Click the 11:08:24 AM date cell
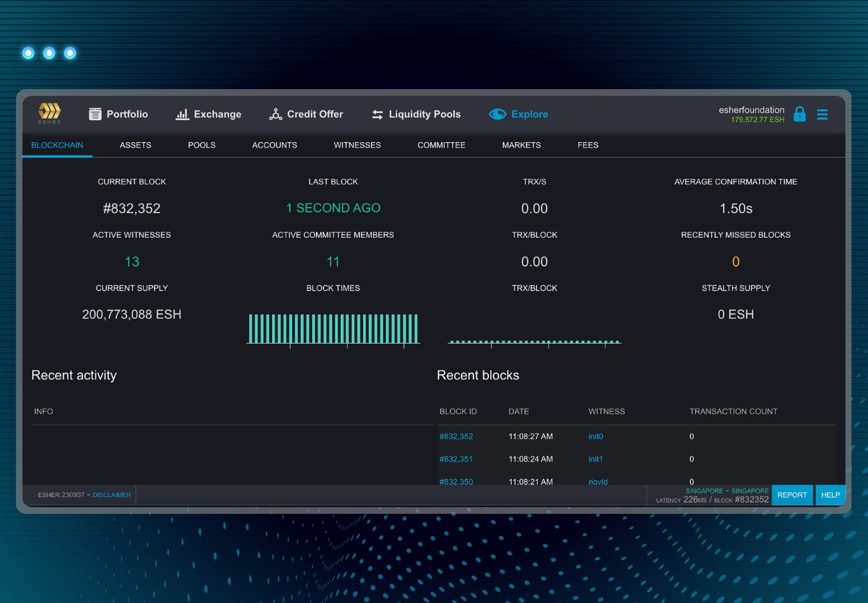868x603 pixels. (531, 459)
